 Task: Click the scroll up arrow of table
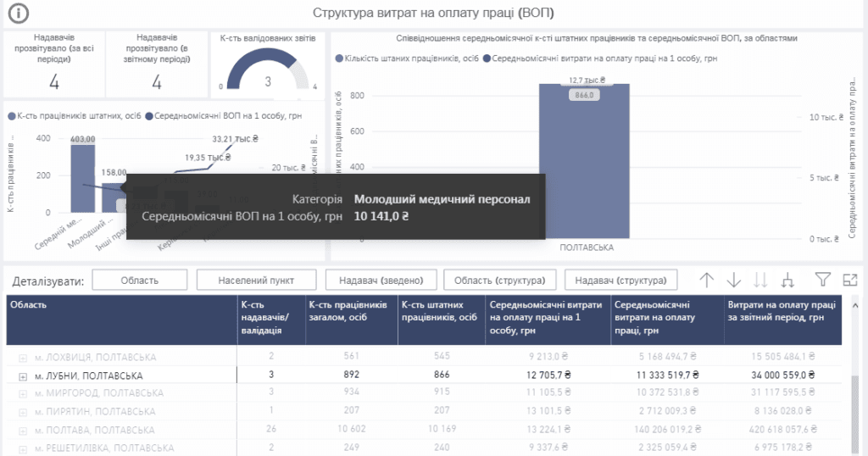pos(855,305)
